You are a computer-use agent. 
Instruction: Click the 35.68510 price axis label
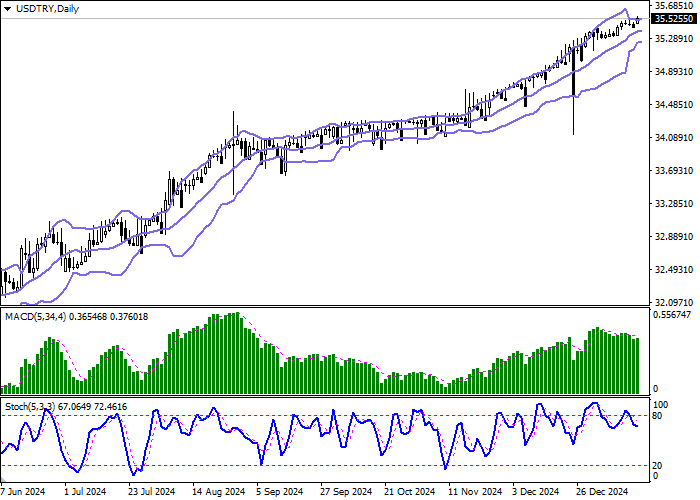pyautogui.click(x=672, y=6)
